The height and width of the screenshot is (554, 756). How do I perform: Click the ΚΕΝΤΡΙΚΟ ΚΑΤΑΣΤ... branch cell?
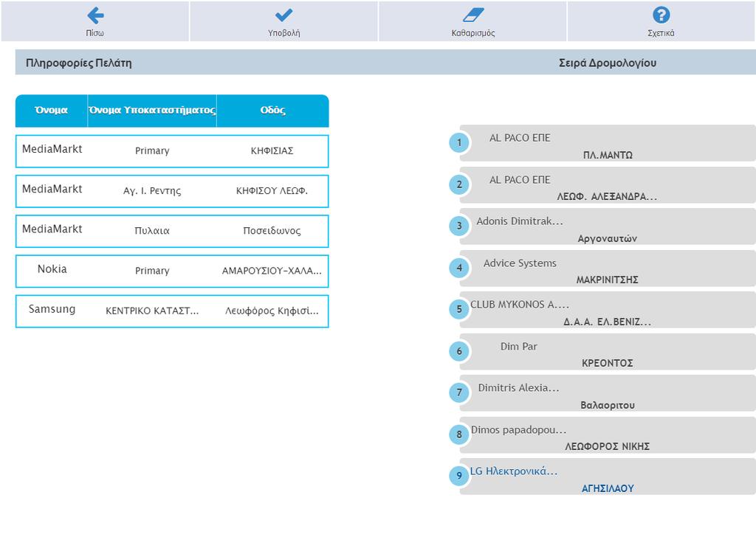[x=152, y=311]
